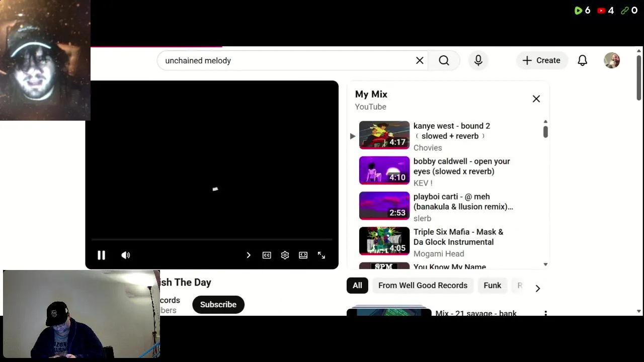The image size is (644, 362).
Task: Open the account avatar menu
Action: tap(612, 60)
